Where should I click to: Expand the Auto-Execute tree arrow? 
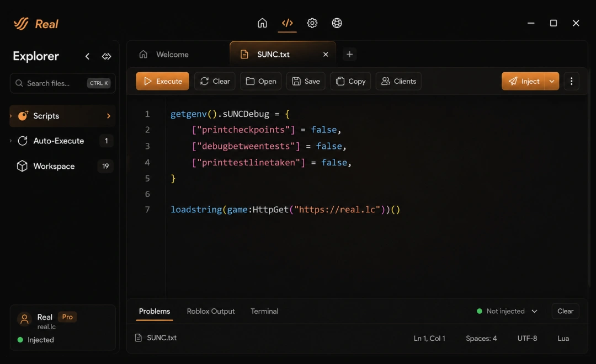coord(10,141)
